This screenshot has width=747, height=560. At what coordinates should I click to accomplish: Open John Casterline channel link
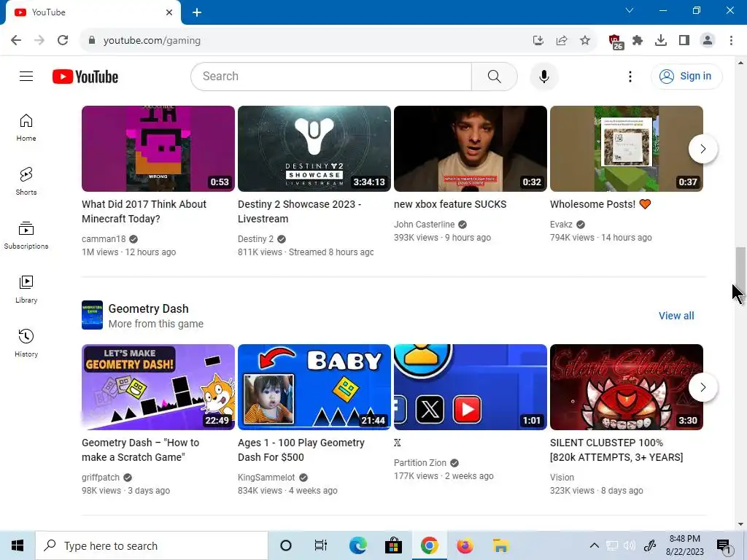click(x=424, y=225)
